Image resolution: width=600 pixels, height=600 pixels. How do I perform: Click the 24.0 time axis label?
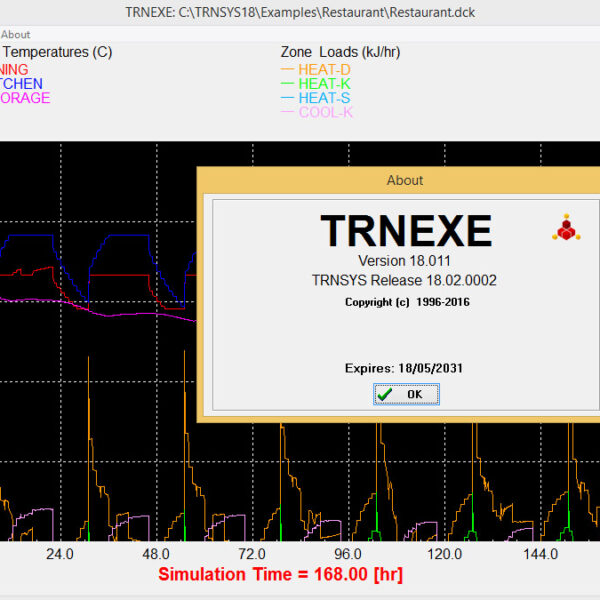[60, 554]
